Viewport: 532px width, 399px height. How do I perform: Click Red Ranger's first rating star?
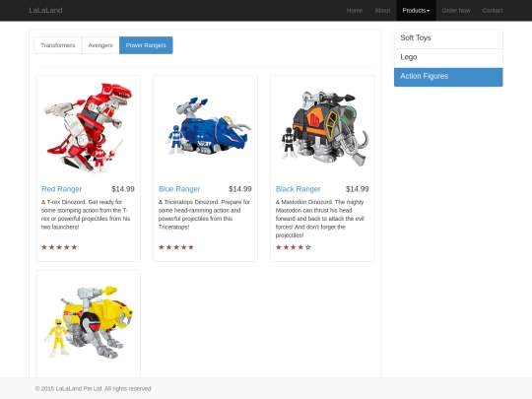44,247
